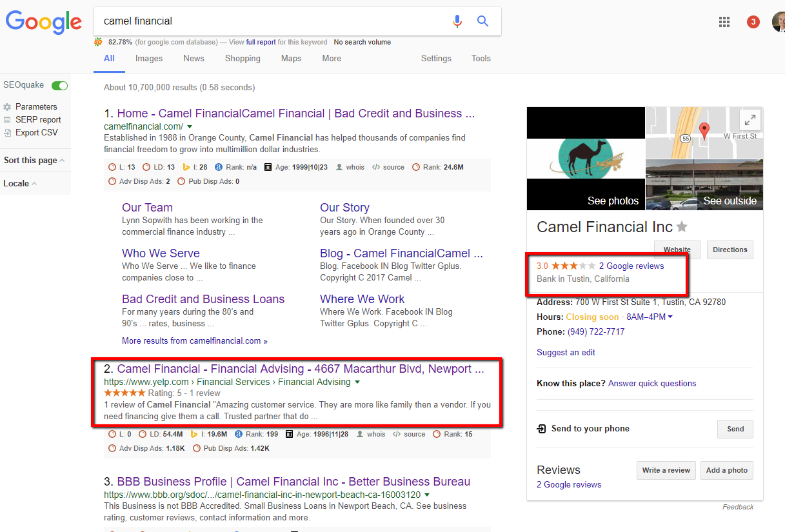Click the Alexa rank icon for yelp.com result

coord(240,434)
